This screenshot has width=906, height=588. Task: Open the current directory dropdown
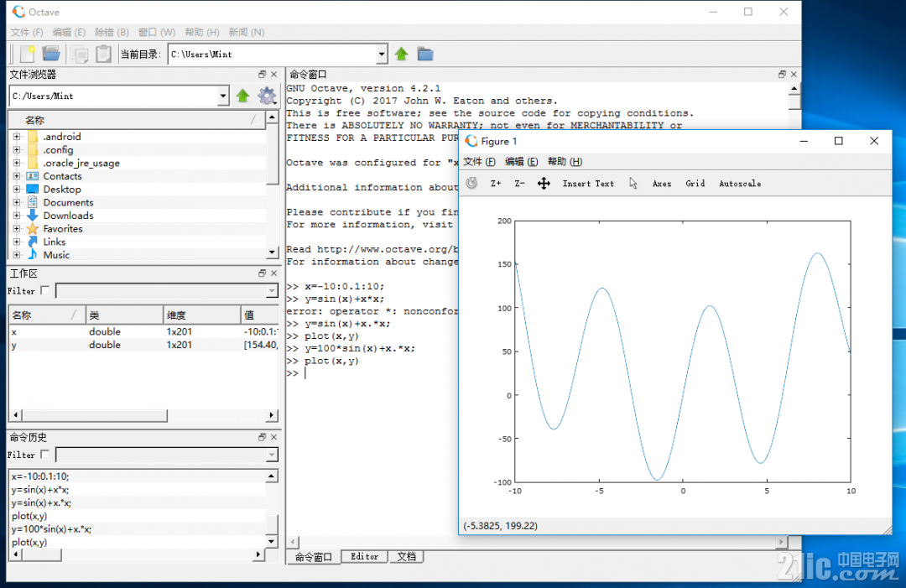click(x=382, y=55)
